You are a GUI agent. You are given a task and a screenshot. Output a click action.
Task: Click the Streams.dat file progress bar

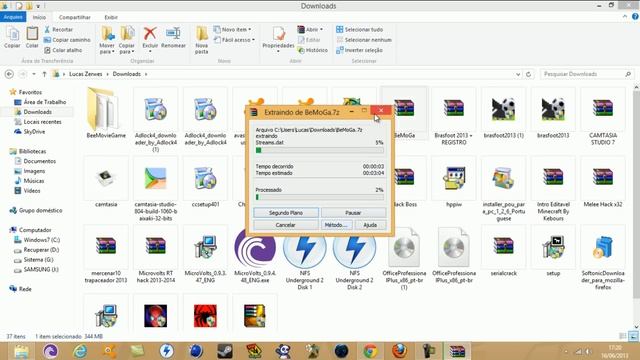point(320,150)
